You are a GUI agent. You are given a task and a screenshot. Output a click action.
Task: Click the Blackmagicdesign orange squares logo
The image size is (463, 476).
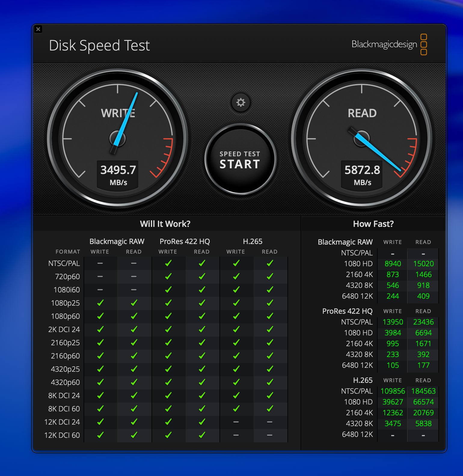click(424, 44)
